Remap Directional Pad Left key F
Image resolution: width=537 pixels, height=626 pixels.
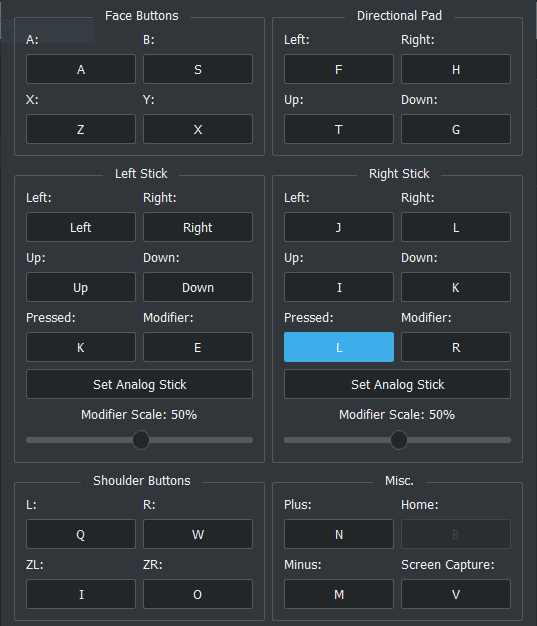339,69
